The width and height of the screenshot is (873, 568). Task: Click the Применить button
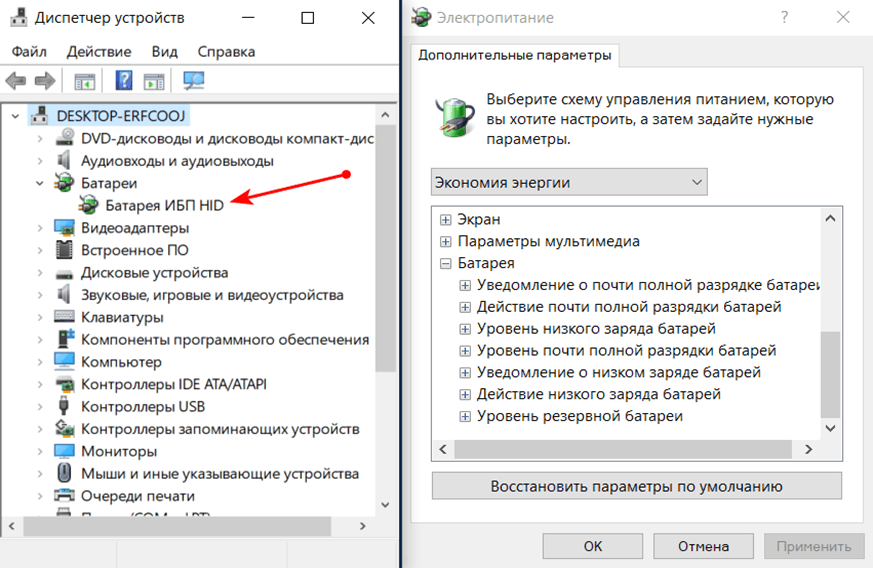click(x=814, y=546)
